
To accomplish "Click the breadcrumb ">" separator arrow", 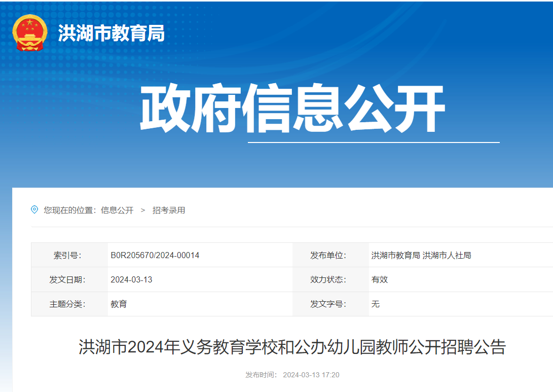I will (x=143, y=210).
